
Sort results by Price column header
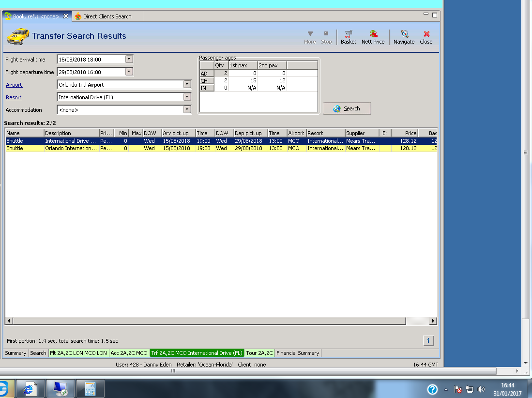click(405, 133)
